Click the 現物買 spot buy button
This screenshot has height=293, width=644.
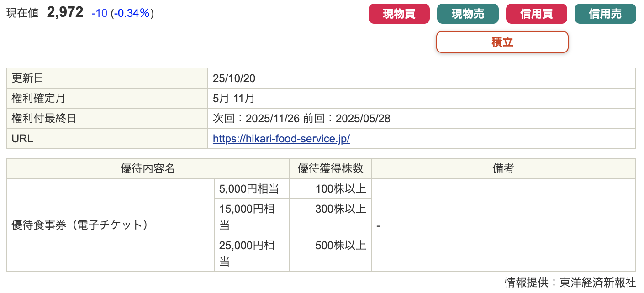(399, 14)
